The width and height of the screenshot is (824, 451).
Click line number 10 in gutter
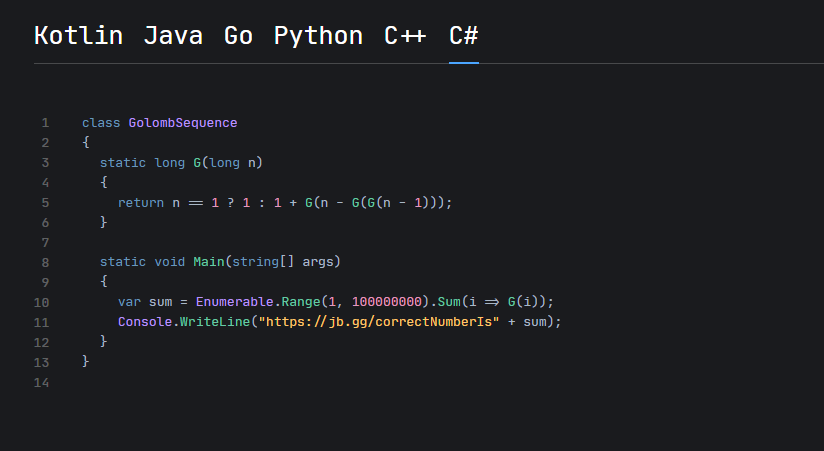click(42, 303)
